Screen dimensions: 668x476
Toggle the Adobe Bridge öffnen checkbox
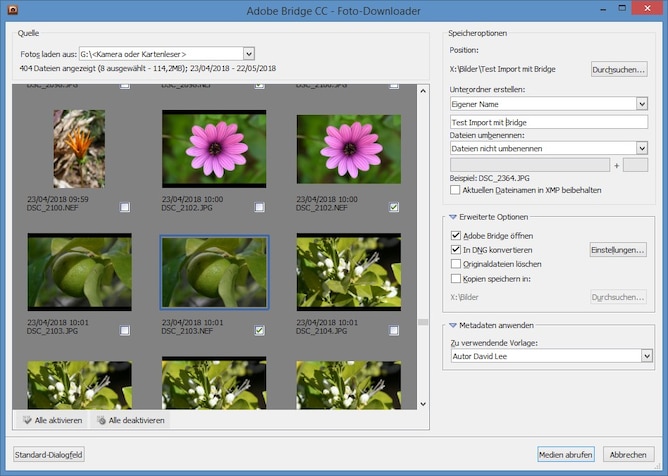coord(456,235)
